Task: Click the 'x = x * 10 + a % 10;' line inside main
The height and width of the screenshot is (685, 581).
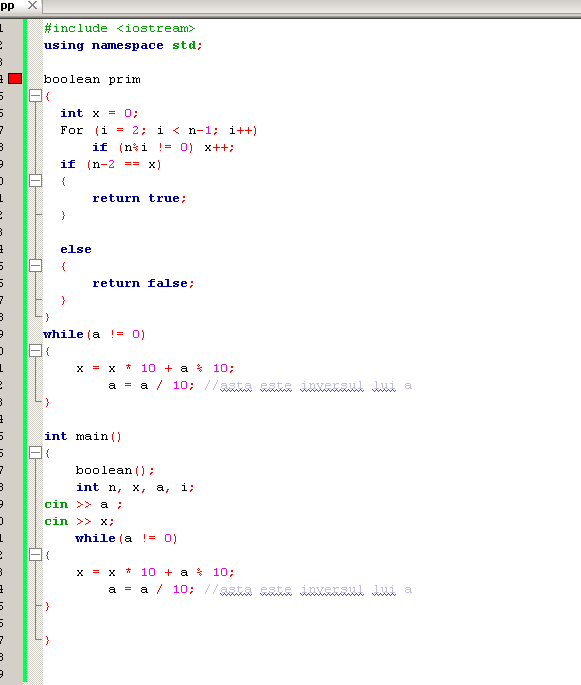Action: click(155, 572)
